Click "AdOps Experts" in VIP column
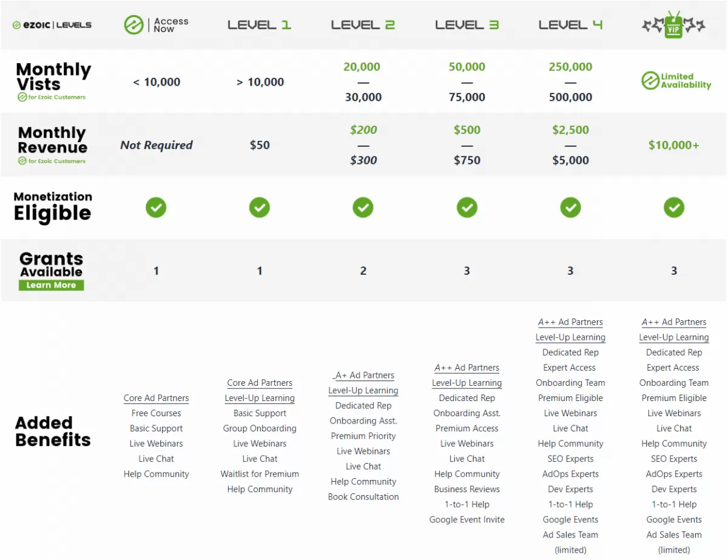 pyautogui.click(x=674, y=474)
